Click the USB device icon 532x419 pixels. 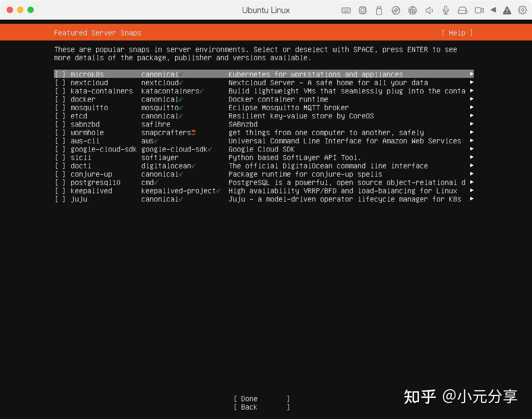[x=379, y=10]
